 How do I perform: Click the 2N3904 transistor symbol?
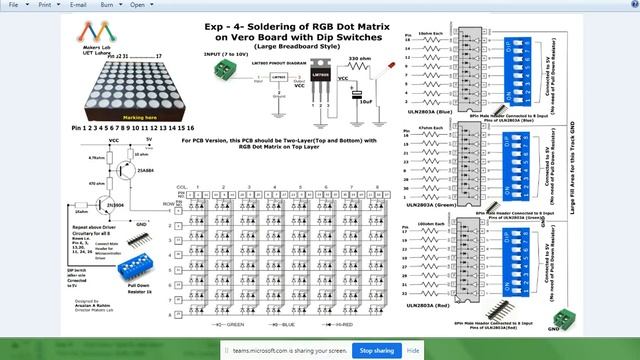105,205
